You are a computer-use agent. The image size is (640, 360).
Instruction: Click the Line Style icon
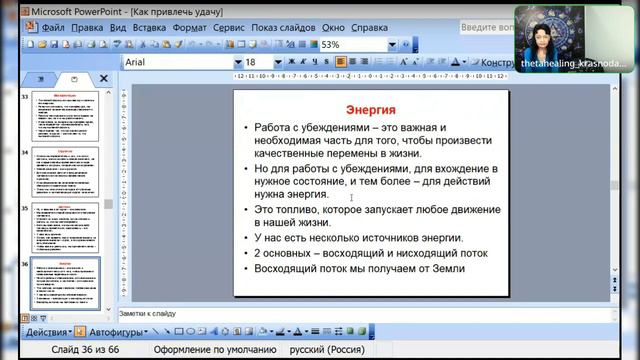[x=315, y=331]
